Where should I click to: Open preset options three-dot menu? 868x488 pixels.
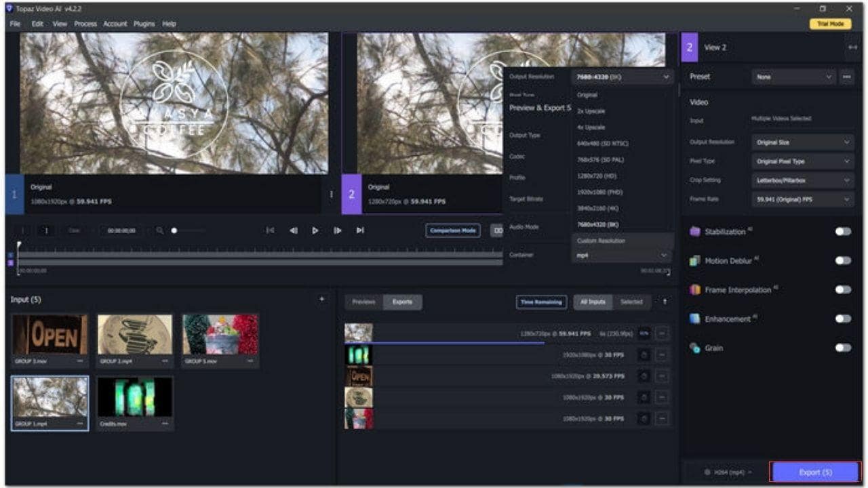coord(847,77)
